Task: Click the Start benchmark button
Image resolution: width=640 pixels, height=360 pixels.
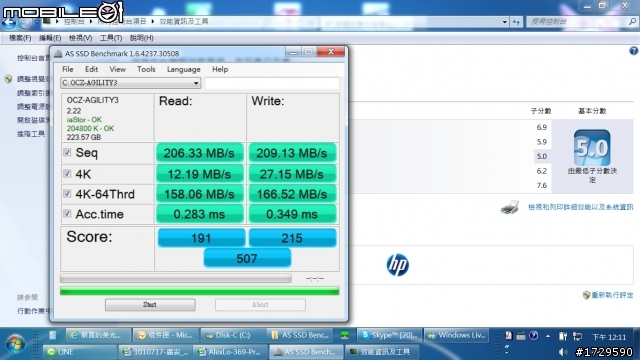Action: (150, 305)
